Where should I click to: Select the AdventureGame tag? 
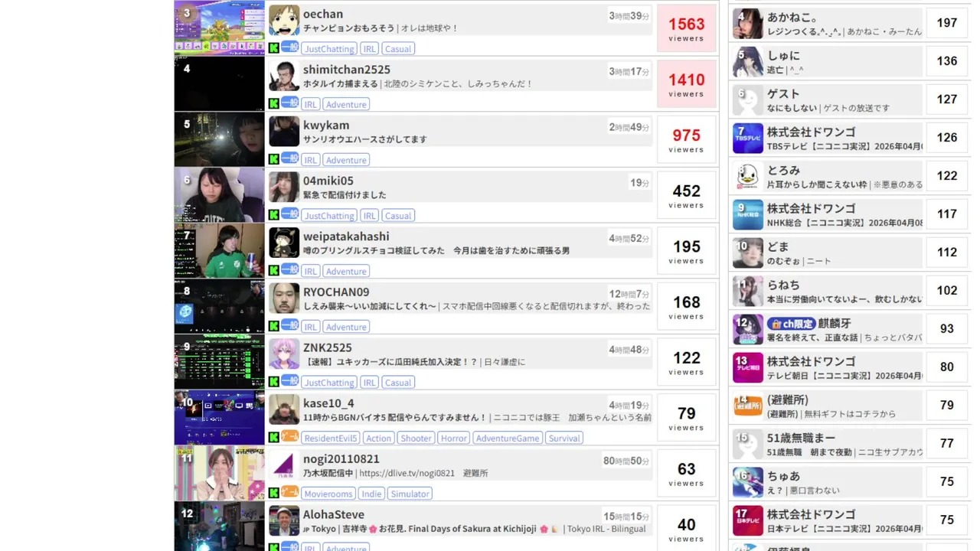coord(507,439)
